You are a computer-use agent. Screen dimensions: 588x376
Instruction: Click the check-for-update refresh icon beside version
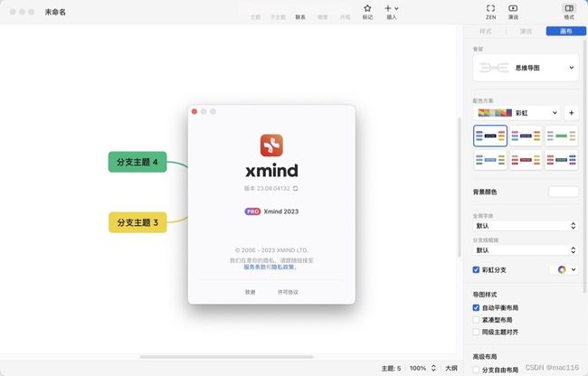tap(296, 188)
